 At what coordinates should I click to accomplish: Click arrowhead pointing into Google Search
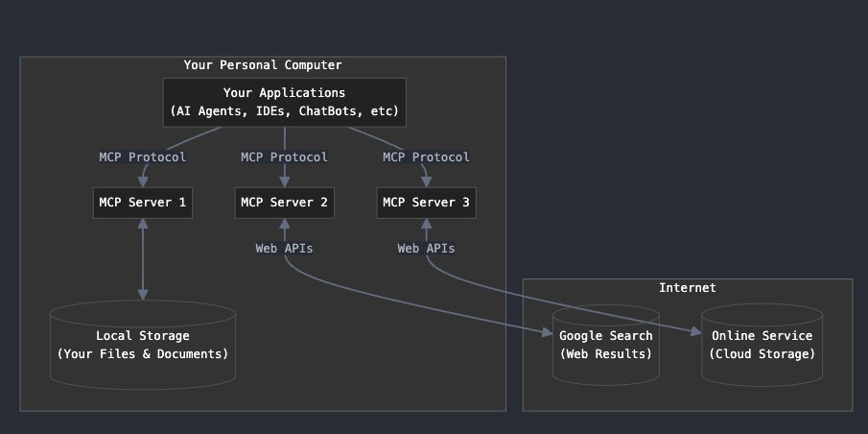tap(547, 332)
